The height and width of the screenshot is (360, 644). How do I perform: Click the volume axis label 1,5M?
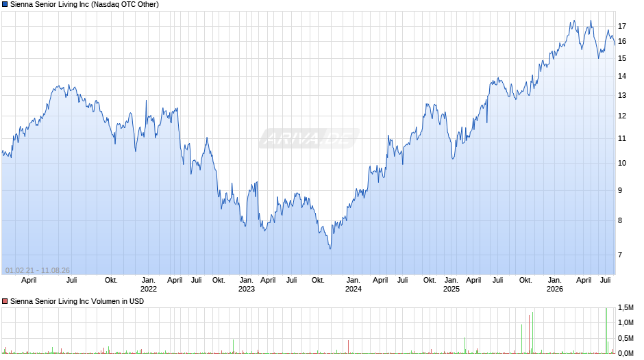(626, 308)
